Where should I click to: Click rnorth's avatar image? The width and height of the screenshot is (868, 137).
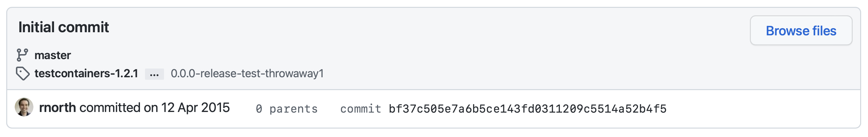tap(24, 107)
